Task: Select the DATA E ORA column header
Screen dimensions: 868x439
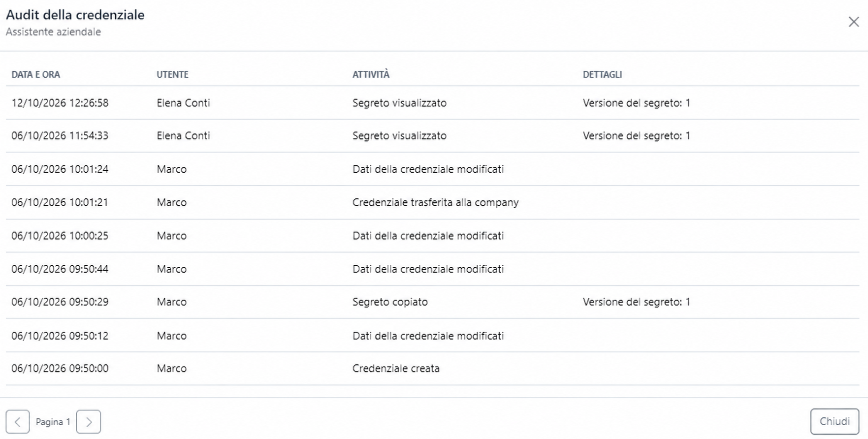Action: click(36, 74)
